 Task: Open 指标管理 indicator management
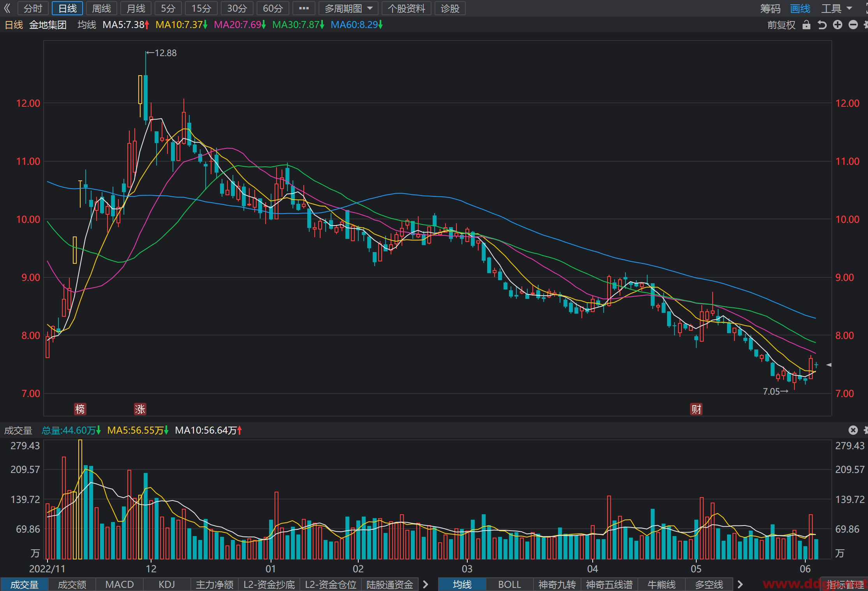[845, 584]
